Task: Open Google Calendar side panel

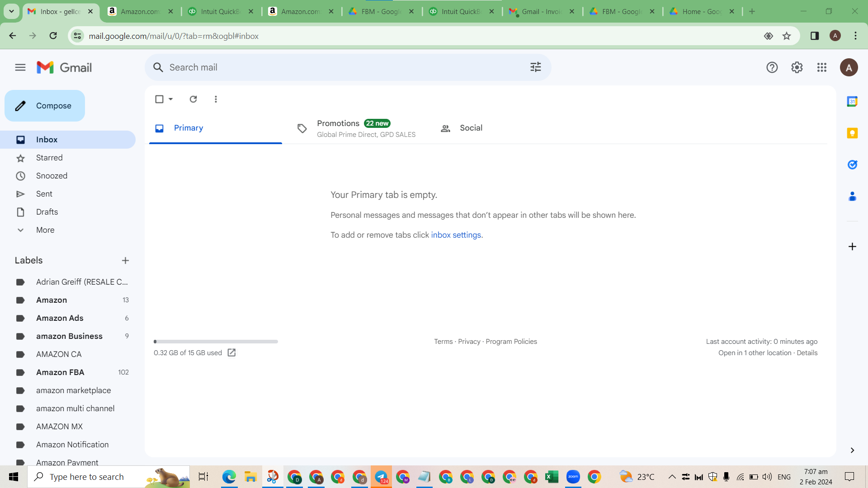Action: (852, 101)
